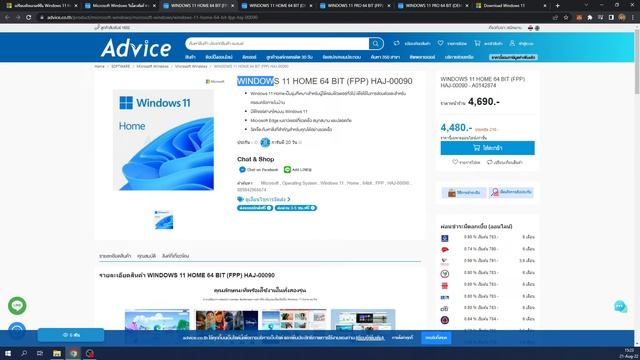
Task: Click the 'Chat on Facebook' link text
Action: (262, 169)
